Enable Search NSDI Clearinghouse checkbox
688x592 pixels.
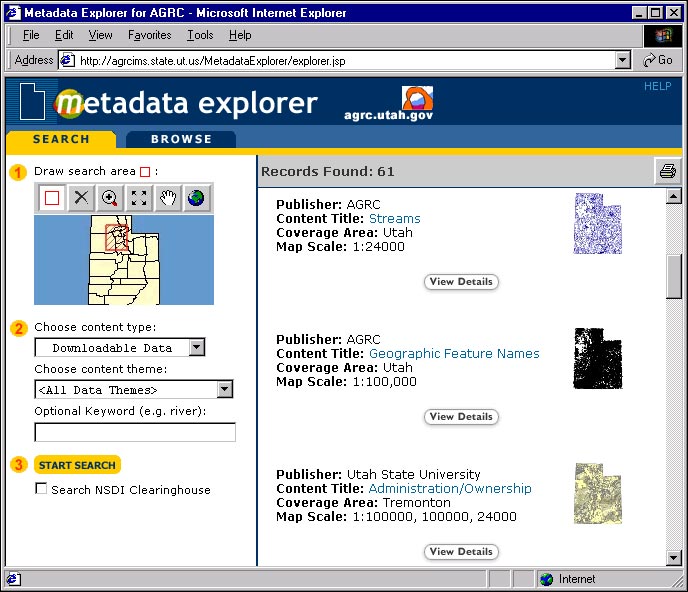tap(41, 488)
